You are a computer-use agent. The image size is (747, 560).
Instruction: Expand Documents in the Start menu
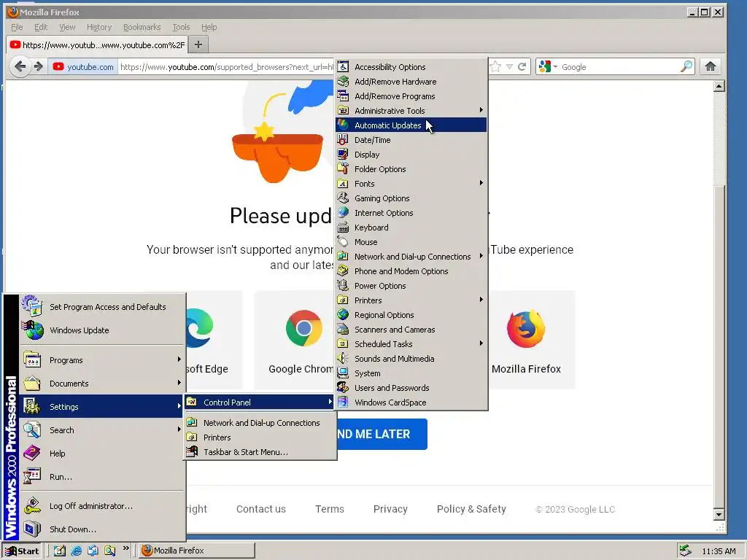[102, 384]
